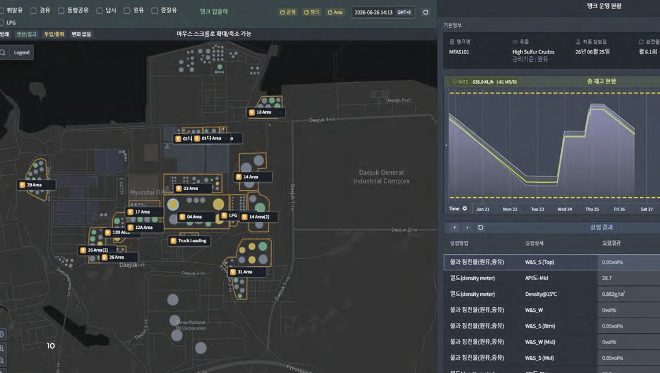Click the 04 Area map pin icon
This screenshot has width=660, height=373.
coord(182,217)
